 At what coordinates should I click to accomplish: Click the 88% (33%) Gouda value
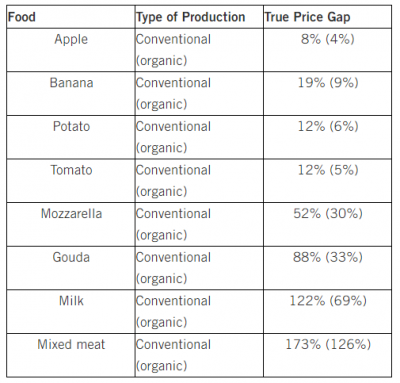point(328,257)
